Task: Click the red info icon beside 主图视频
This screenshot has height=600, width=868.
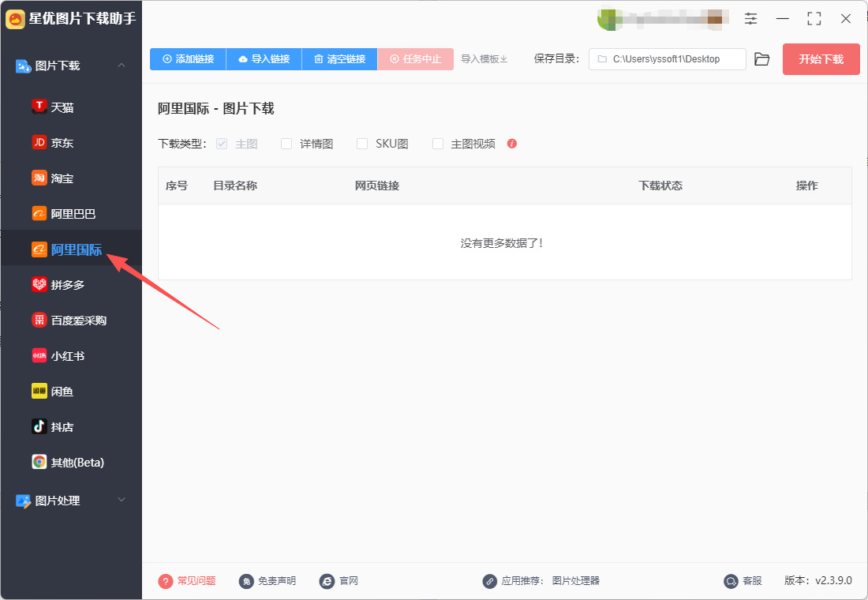Action: click(x=512, y=144)
